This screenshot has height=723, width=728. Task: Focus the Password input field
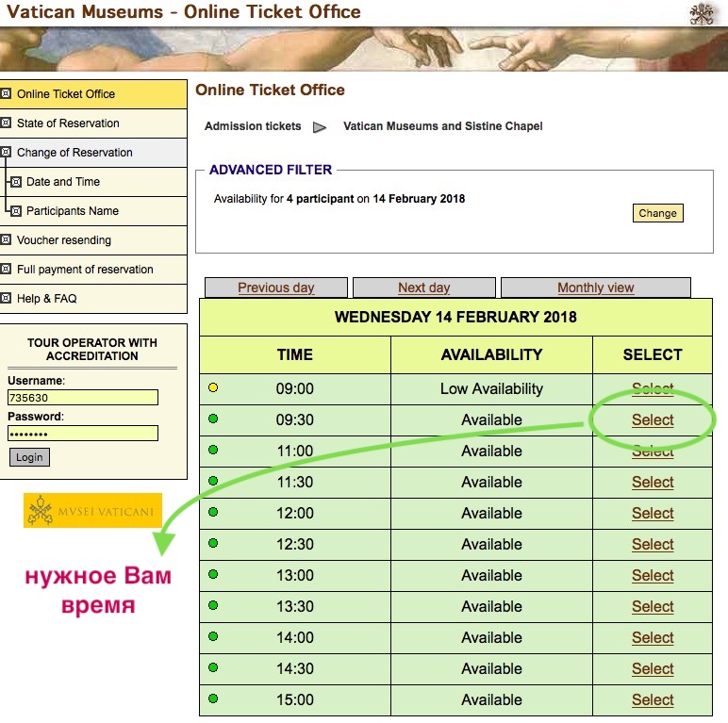tap(83, 434)
